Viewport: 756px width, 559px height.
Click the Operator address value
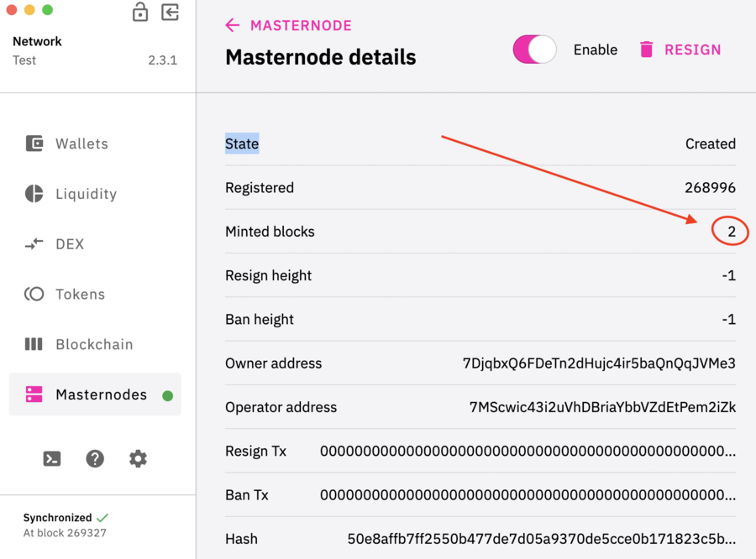(602, 407)
